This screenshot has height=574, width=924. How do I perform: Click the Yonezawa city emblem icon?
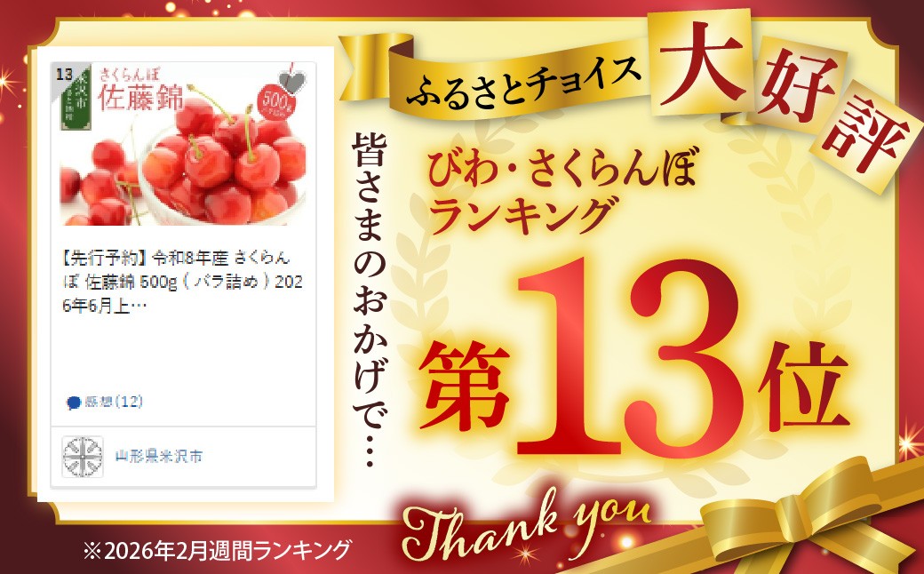(84, 457)
